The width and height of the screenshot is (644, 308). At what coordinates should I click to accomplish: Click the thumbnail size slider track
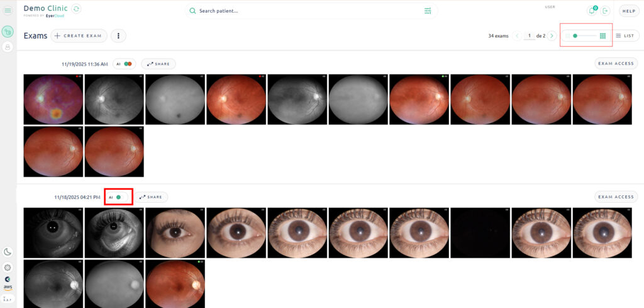click(587, 36)
